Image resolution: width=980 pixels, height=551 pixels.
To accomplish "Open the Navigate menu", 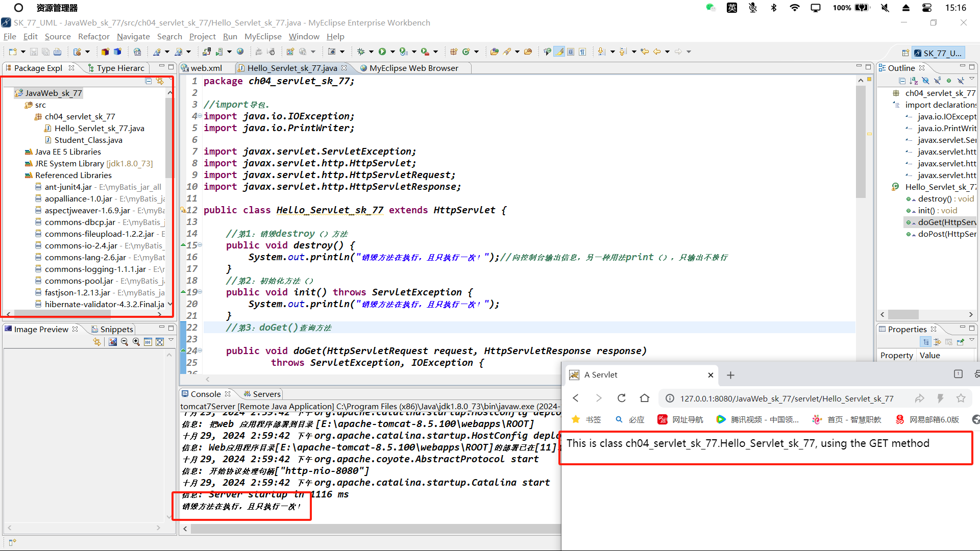I will pos(133,36).
